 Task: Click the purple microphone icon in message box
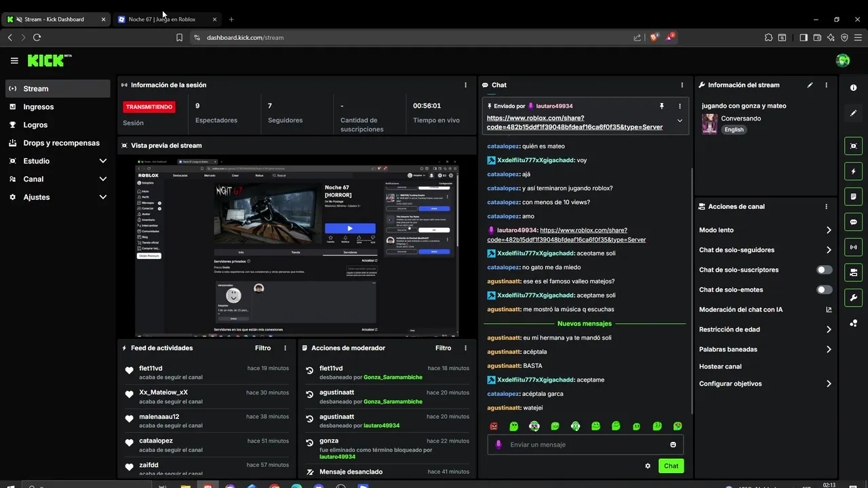tap(498, 445)
